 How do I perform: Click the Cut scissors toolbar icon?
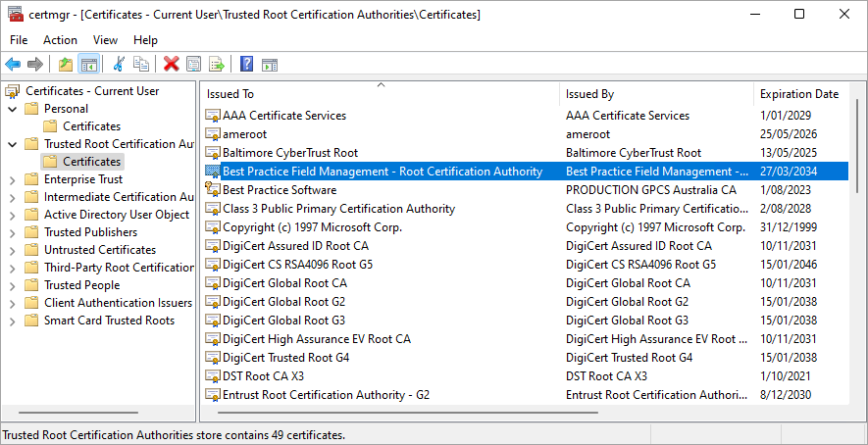click(119, 65)
